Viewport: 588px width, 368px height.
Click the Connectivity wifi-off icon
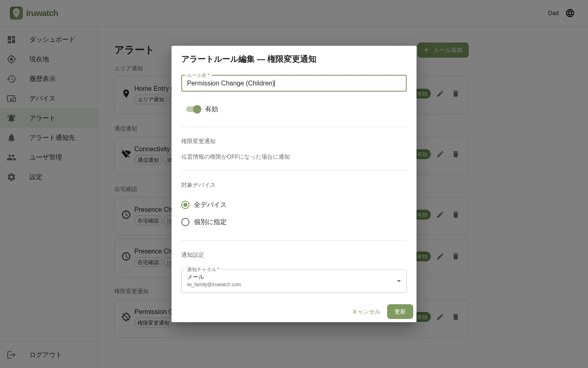tap(126, 154)
